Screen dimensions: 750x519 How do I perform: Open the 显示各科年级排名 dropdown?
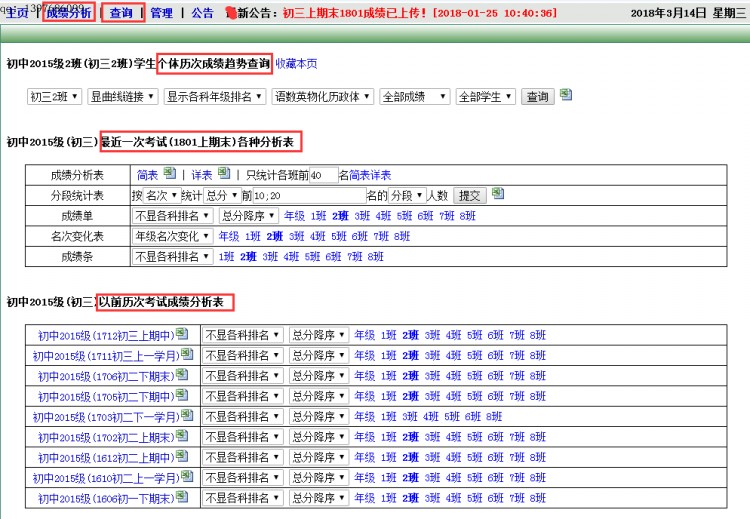pos(214,97)
